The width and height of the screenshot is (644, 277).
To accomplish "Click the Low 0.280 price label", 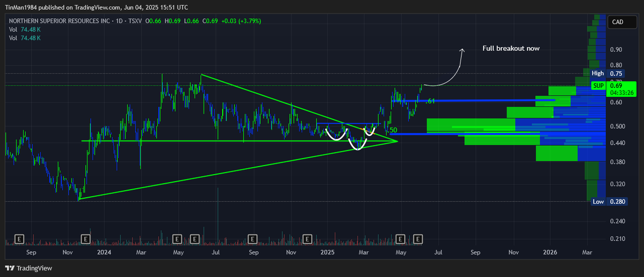I will pyautogui.click(x=608, y=201).
